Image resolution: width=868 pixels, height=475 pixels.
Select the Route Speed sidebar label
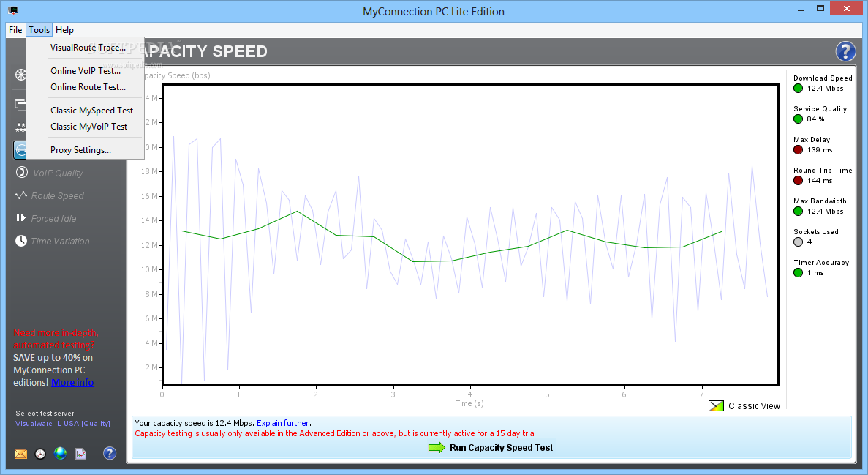[58, 195]
